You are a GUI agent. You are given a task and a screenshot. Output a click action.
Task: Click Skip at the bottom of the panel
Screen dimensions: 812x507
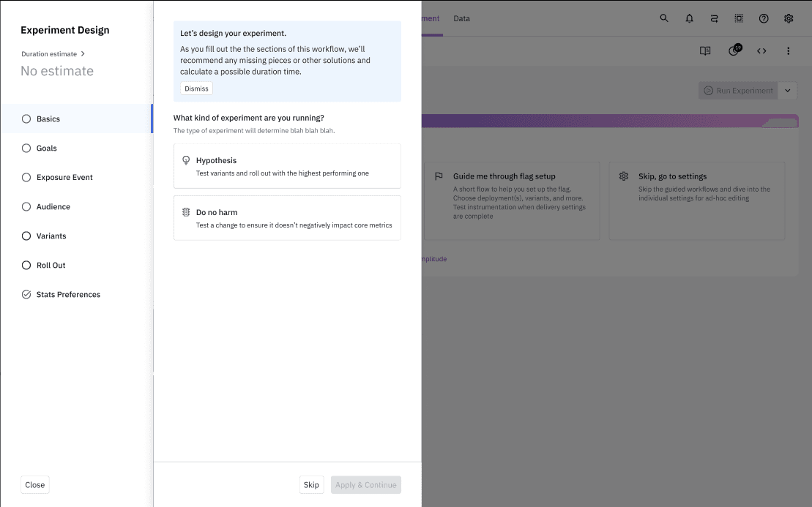[x=311, y=484]
